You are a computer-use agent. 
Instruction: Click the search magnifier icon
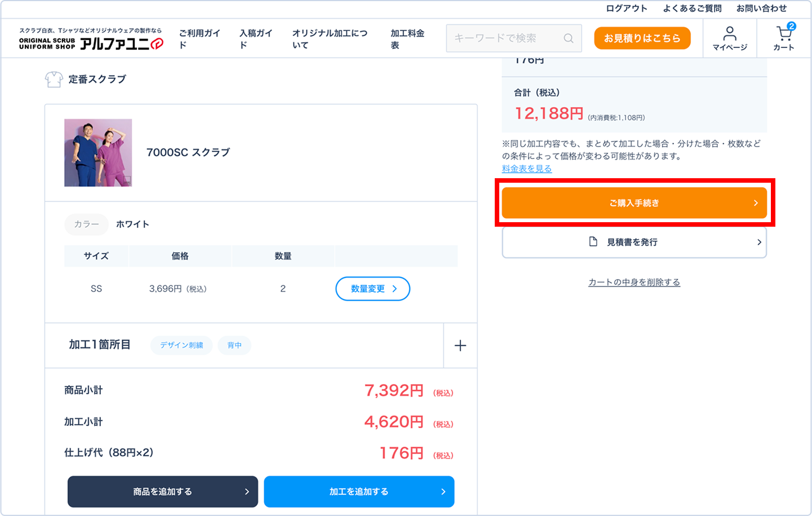click(569, 38)
